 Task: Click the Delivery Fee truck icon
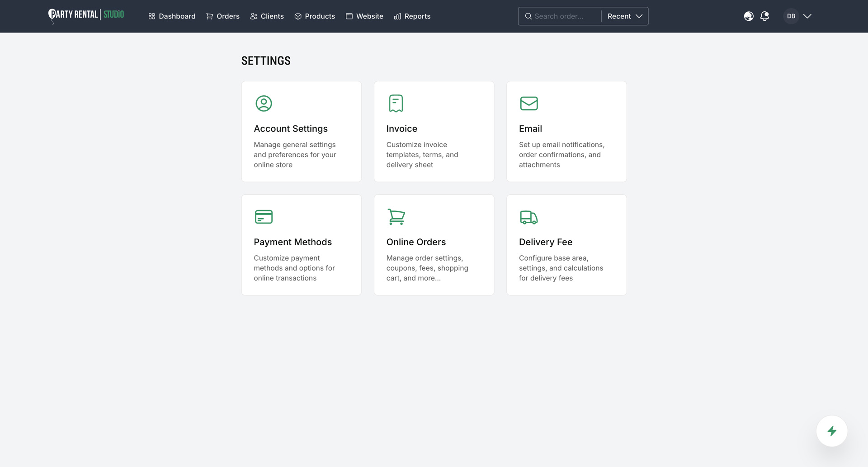(x=528, y=217)
